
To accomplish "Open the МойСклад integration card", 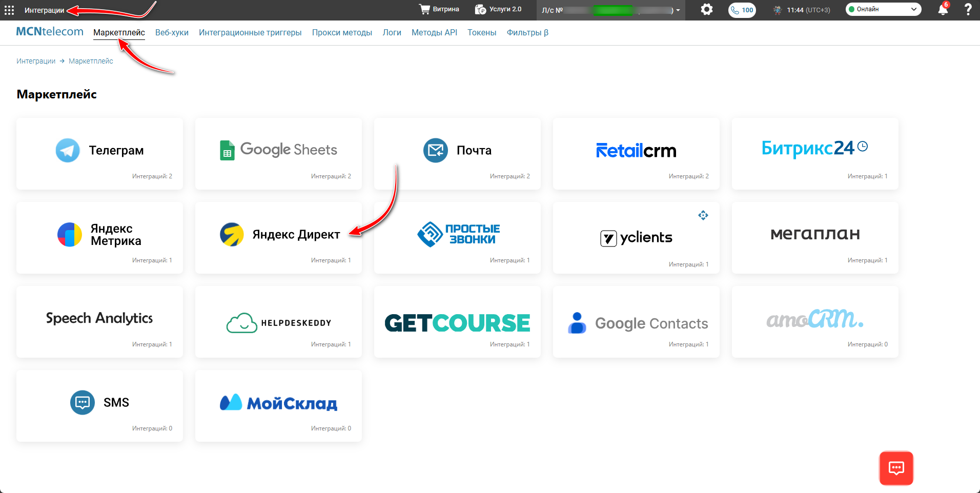I will point(278,406).
